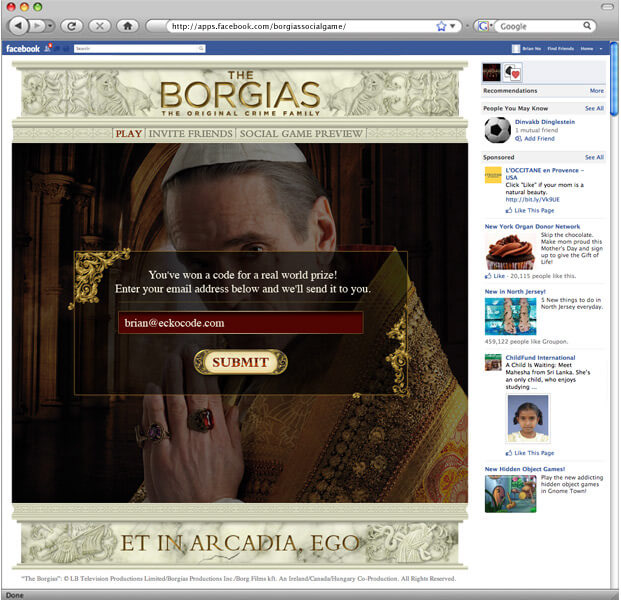Click the vertical scrollbar thumb

click(x=614, y=79)
